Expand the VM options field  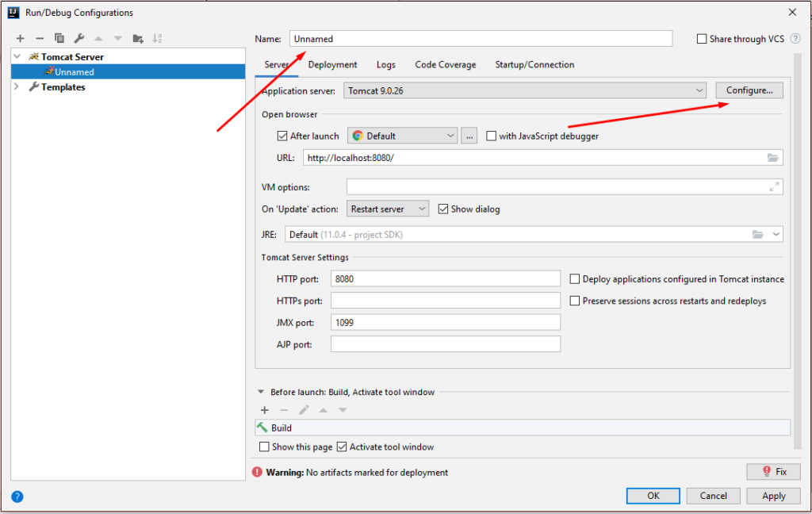pos(774,187)
